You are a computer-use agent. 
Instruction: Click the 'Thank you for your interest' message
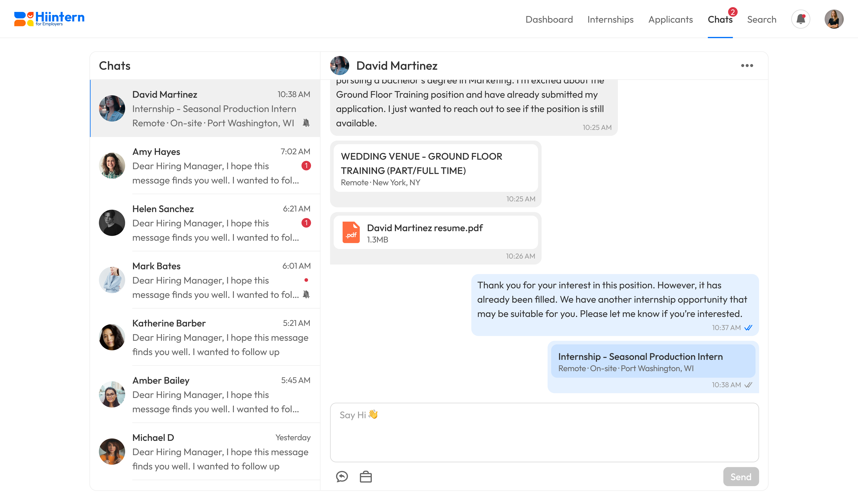point(615,305)
